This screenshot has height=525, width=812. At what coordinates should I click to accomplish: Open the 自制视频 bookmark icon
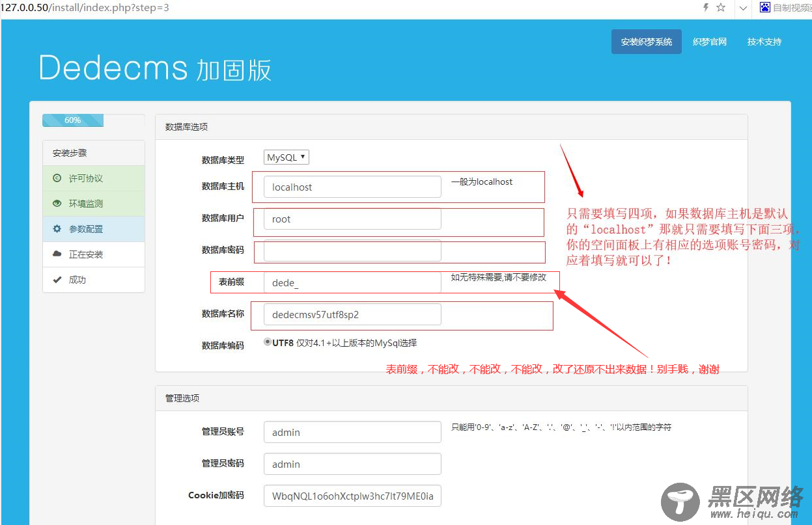tap(764, 7)
